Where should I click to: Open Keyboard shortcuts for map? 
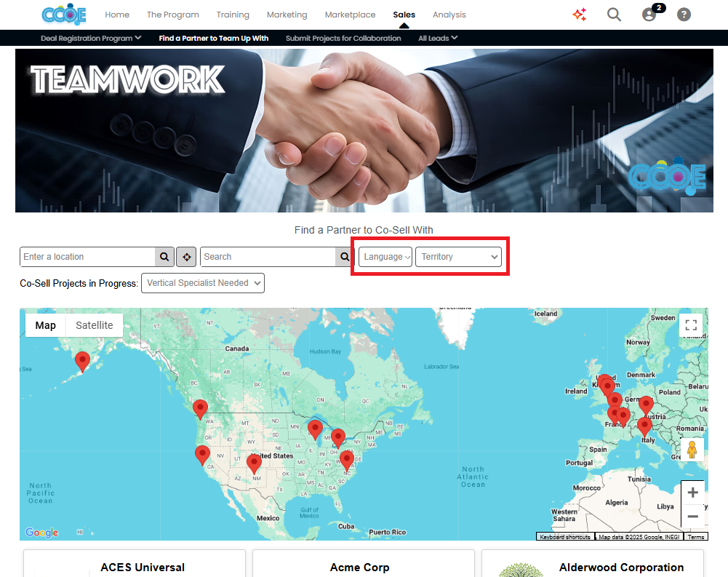coord(565,536)
